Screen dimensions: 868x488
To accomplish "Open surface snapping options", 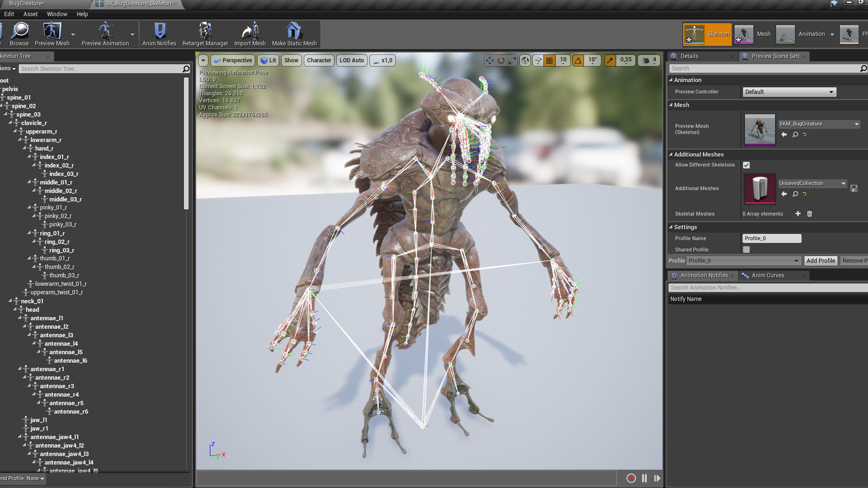I will coord(538,61).
